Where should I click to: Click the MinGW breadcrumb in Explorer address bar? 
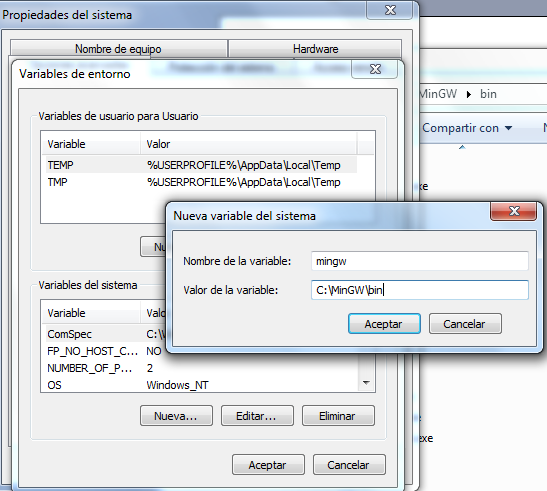point(439,94)
